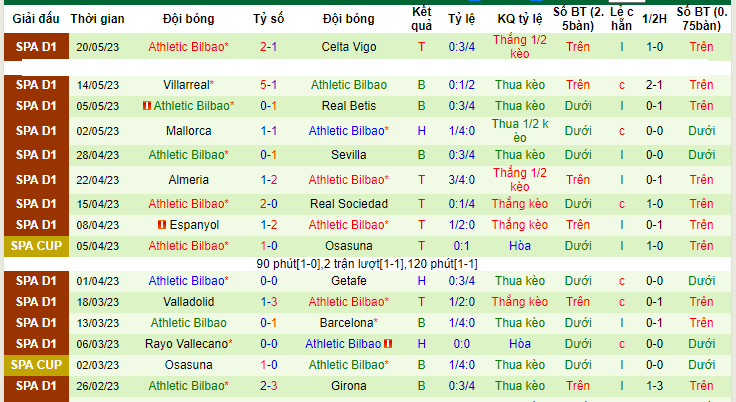The height and width of the screenshot is (402, 736).
Task: Select the Giải đấu column header
Action: 36,19
